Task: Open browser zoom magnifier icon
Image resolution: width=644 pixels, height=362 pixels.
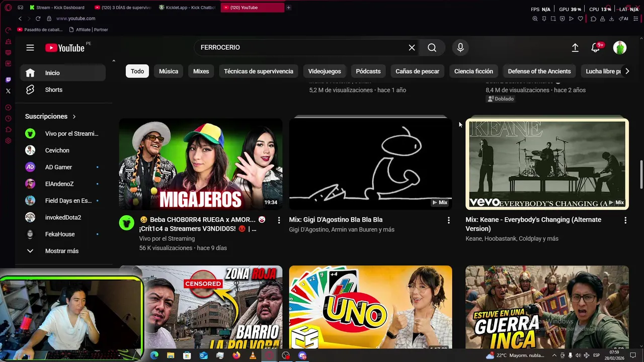Action: click(535, 19)
